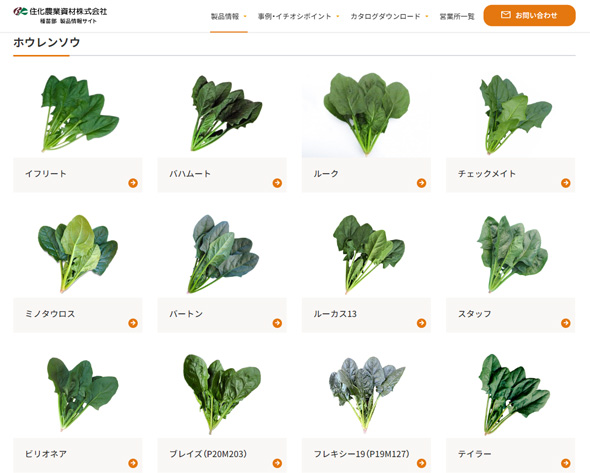Click the arrow icon on the ビリオネア card

[x=133, y=463]
